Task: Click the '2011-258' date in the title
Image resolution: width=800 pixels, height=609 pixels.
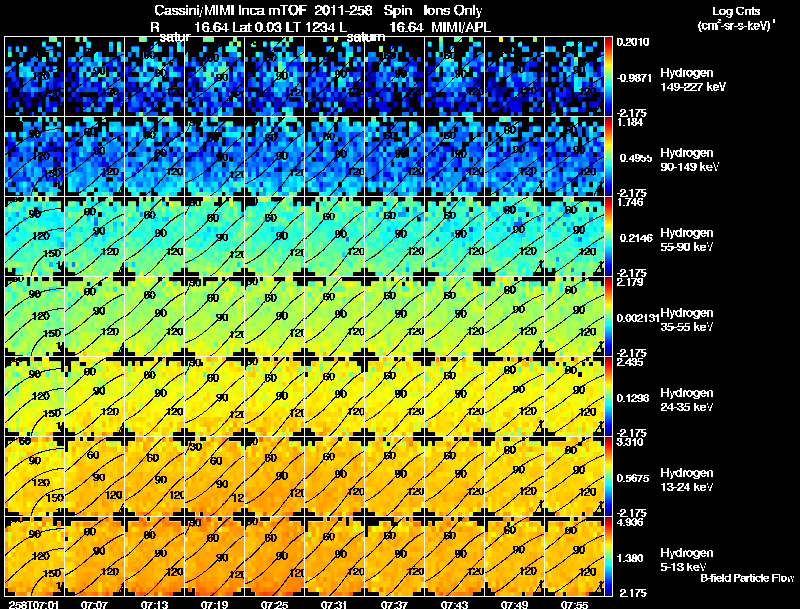Action: [x=343, y=11]
